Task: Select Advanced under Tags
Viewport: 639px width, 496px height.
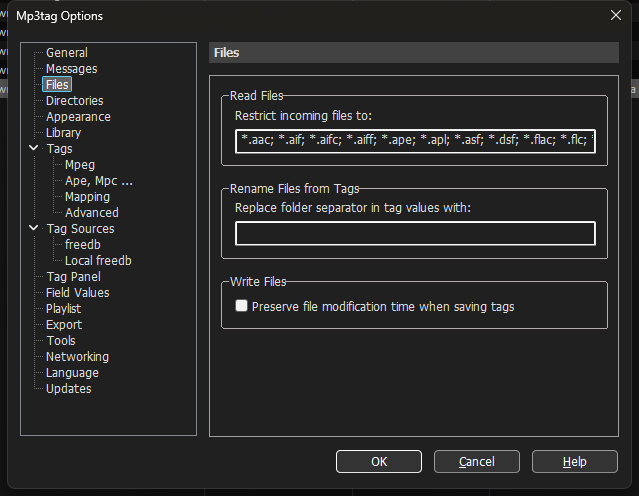Action: (x=92, y=212)
